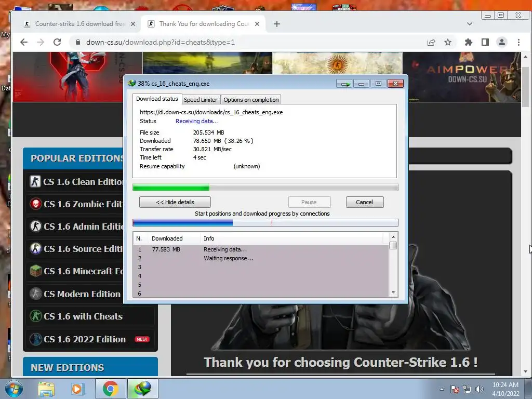Click the connections list scroll up arrow
The image size is (532, 399).
tap(393, 237)
